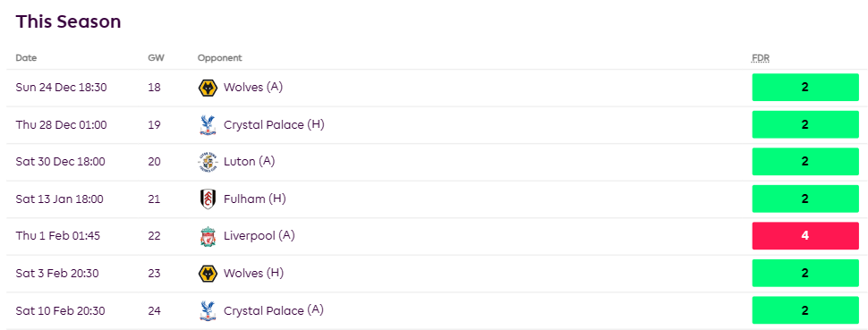This screenshot has height=330, width=868.
Task: Click the Liverpool crest icon
Action: click(x=208, y=236)
